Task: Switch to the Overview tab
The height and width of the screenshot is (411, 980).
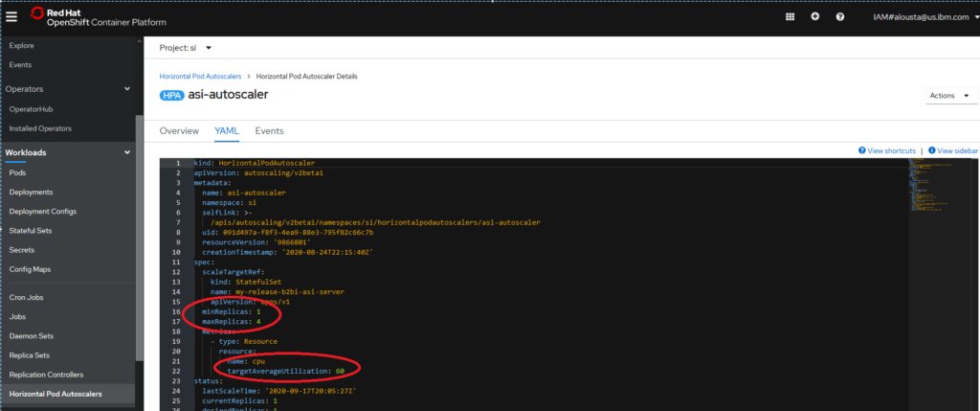Action: 179,130
